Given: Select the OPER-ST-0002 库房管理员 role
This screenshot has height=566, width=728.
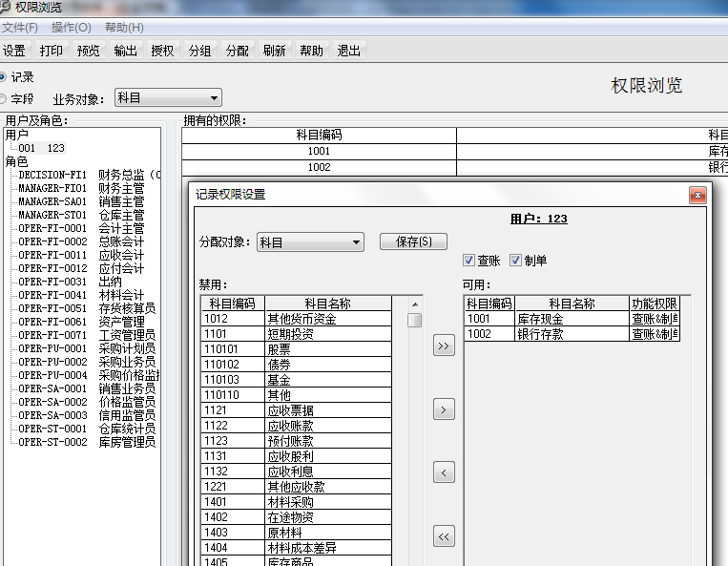Looking at the screenshot, I should (87, 442).
